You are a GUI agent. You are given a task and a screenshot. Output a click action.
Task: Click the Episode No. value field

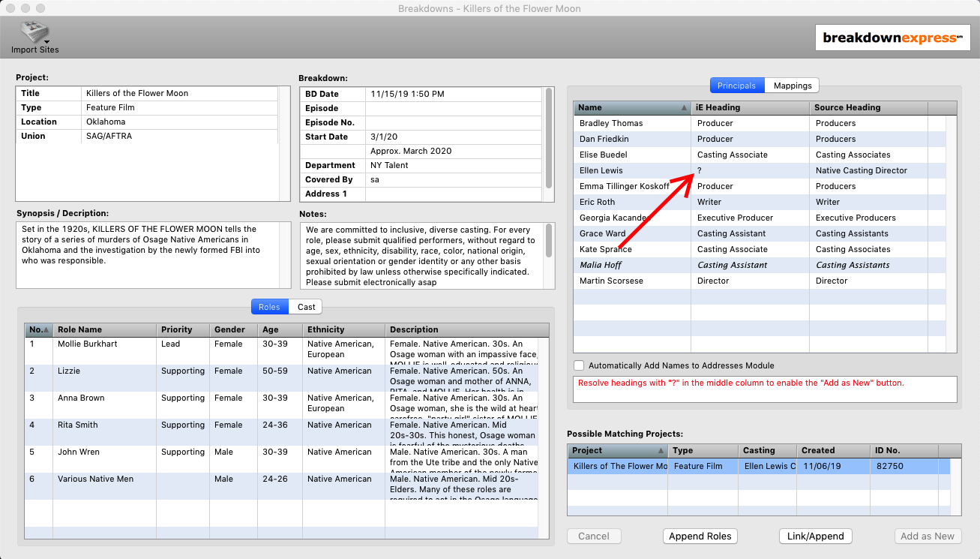[454, 122]
